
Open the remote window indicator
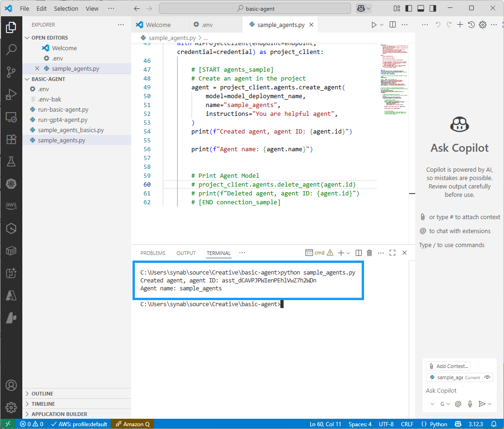click(x=8, y=424)
